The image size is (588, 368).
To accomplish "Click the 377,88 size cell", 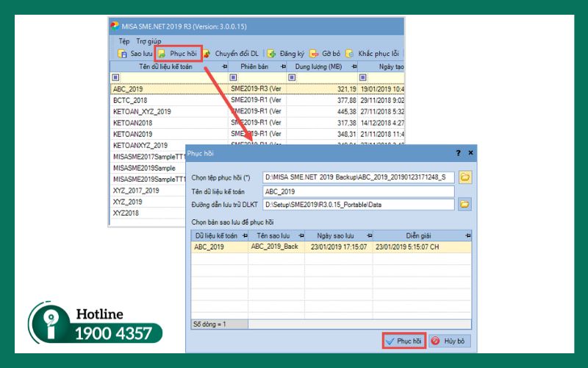I will pos(322,100).
